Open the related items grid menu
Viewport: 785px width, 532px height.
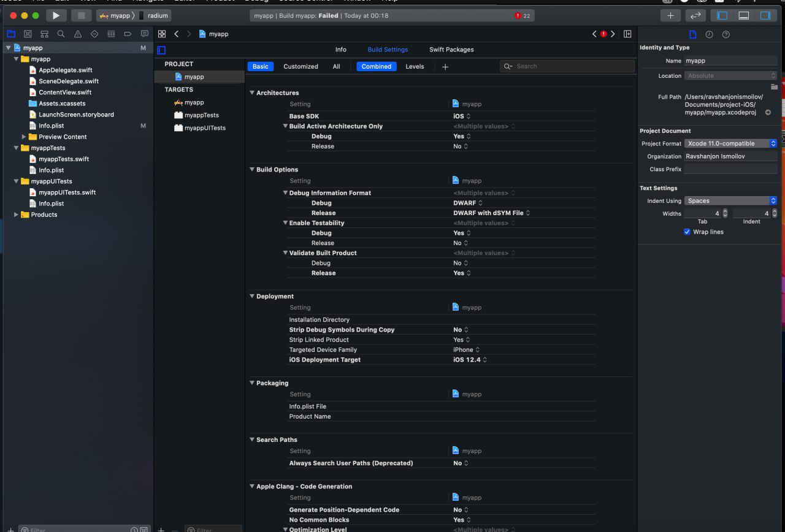(162, 34)
